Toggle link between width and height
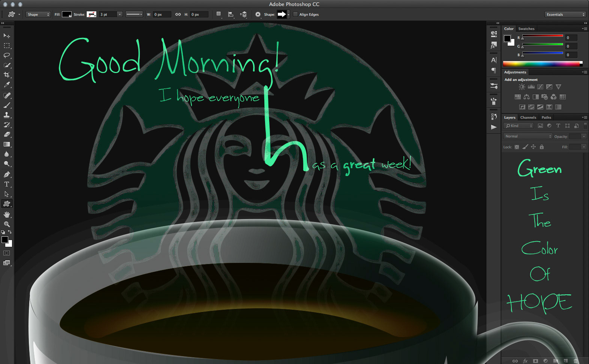The width and height of the screenshot is (589, 364). 178,15
